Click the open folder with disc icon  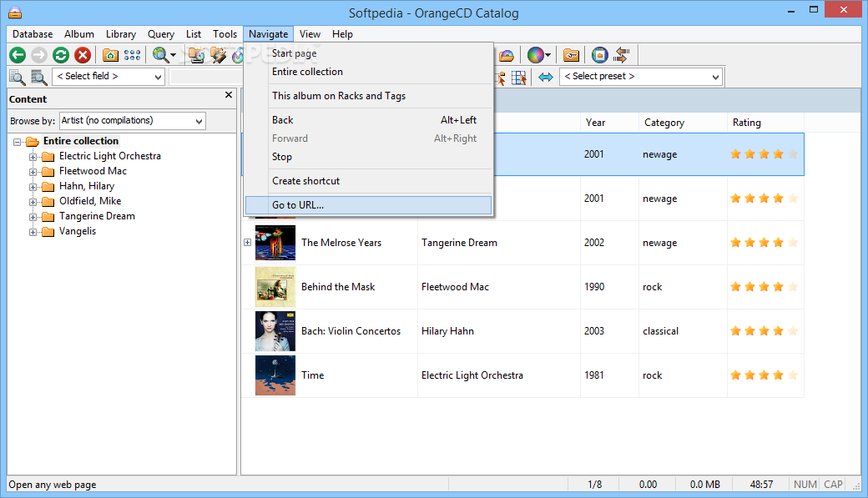[507, 55]
